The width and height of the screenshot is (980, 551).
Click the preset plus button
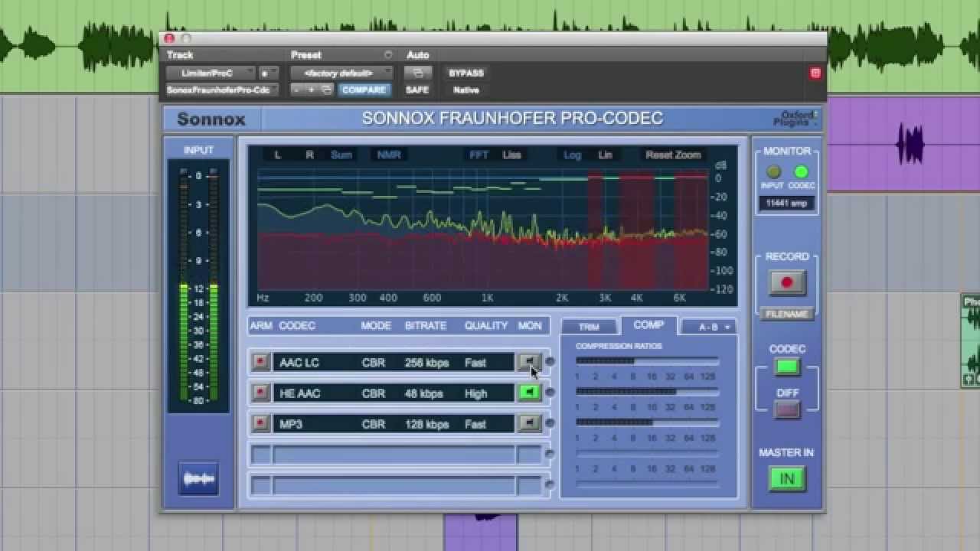(311, 90)
